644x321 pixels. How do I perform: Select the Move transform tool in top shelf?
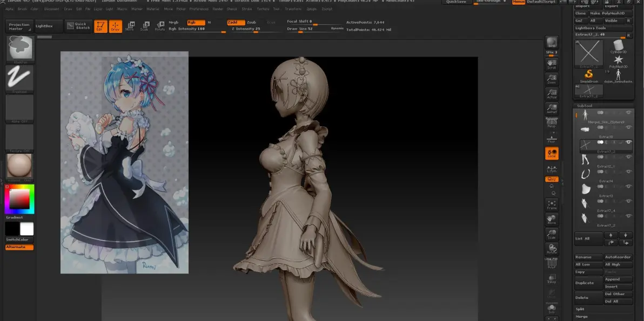point(130,26)
